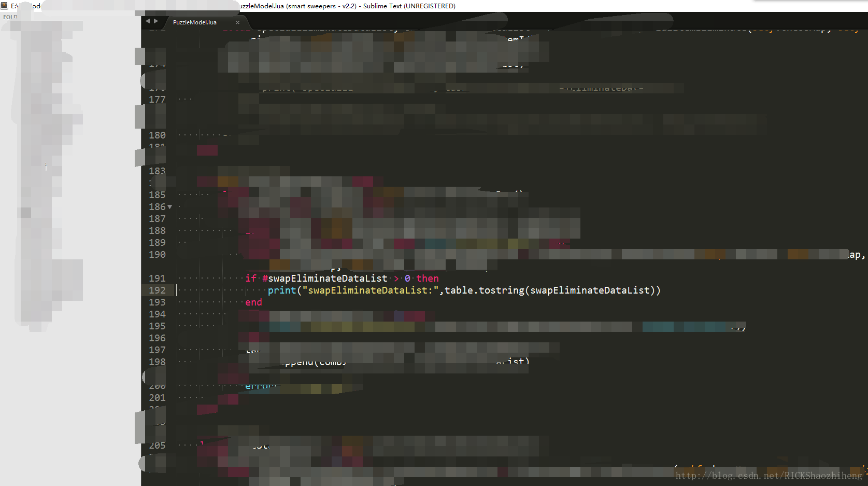Click the left tab navigation arrow
The image size is (868, 486).
(x=148, y=21)
